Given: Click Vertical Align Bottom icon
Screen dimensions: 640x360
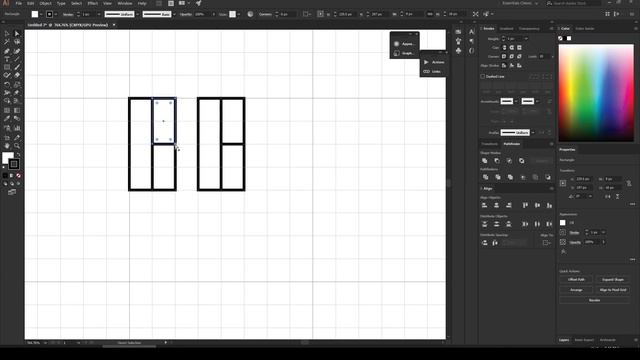Looking at the screenshot, I should (549, 205).
